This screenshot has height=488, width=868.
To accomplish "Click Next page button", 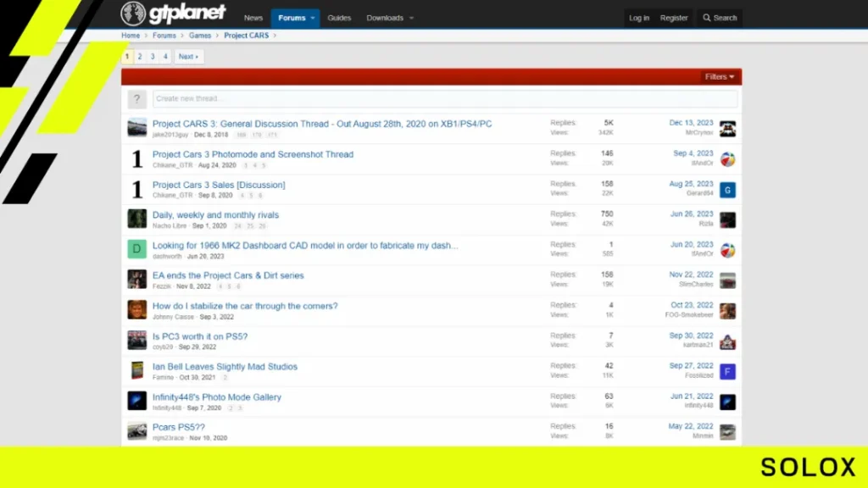I will (189, 57).
